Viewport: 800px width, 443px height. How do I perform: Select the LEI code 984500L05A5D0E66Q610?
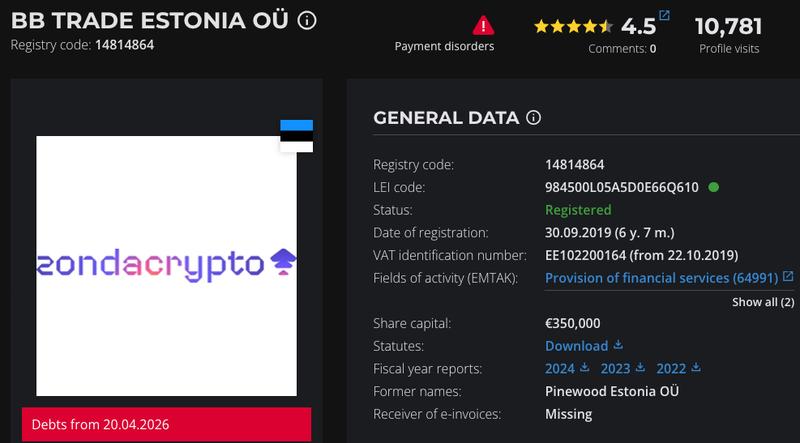pos(621,187)
